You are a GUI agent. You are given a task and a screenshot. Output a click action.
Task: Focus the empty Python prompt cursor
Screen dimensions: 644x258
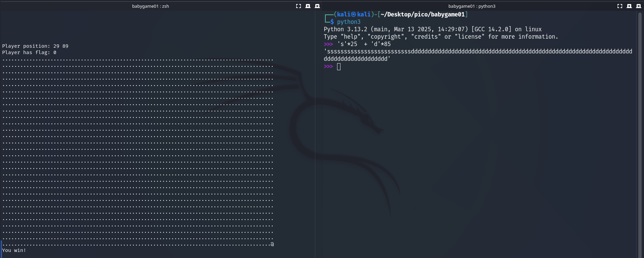(x=339, y=67)
